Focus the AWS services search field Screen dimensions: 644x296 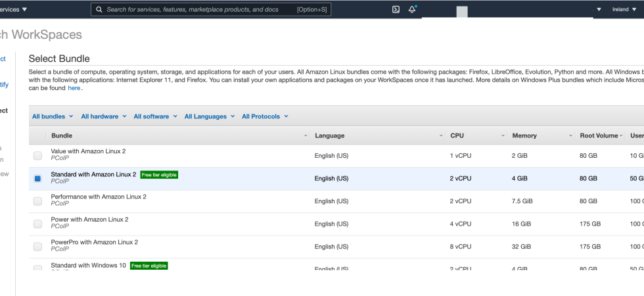coord(211,9)
